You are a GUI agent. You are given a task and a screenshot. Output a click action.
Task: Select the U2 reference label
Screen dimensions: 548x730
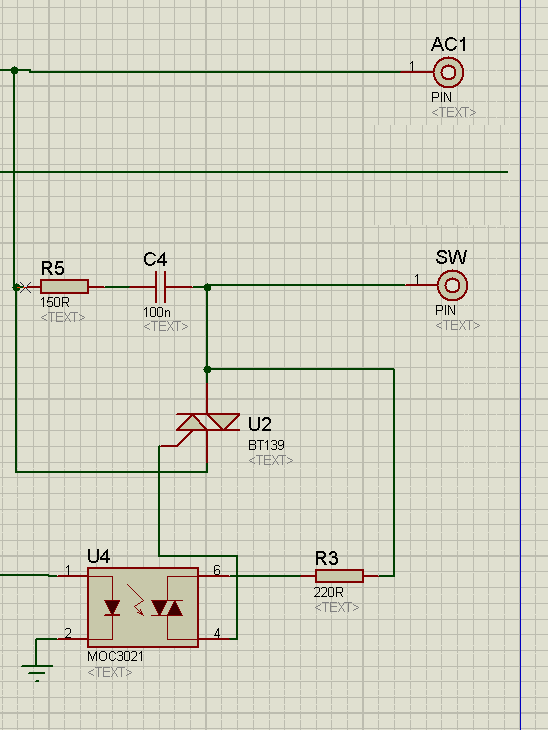click(x=259, y=424)
